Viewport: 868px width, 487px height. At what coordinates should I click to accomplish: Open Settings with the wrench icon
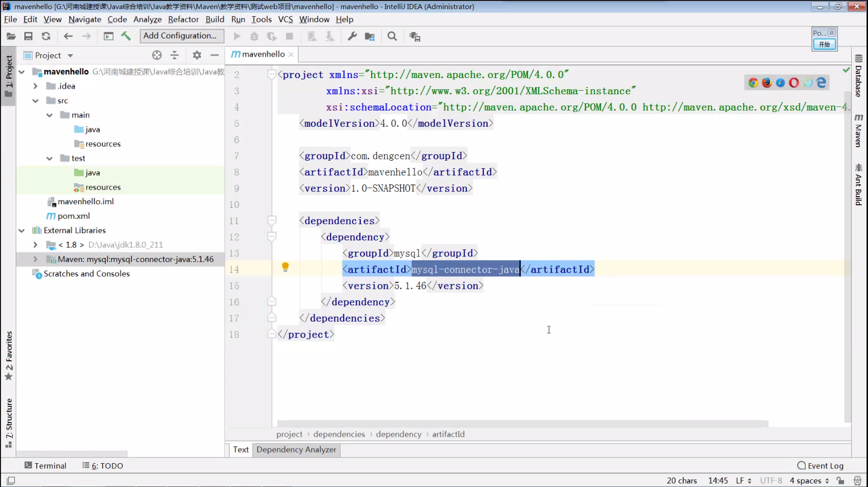352,36
